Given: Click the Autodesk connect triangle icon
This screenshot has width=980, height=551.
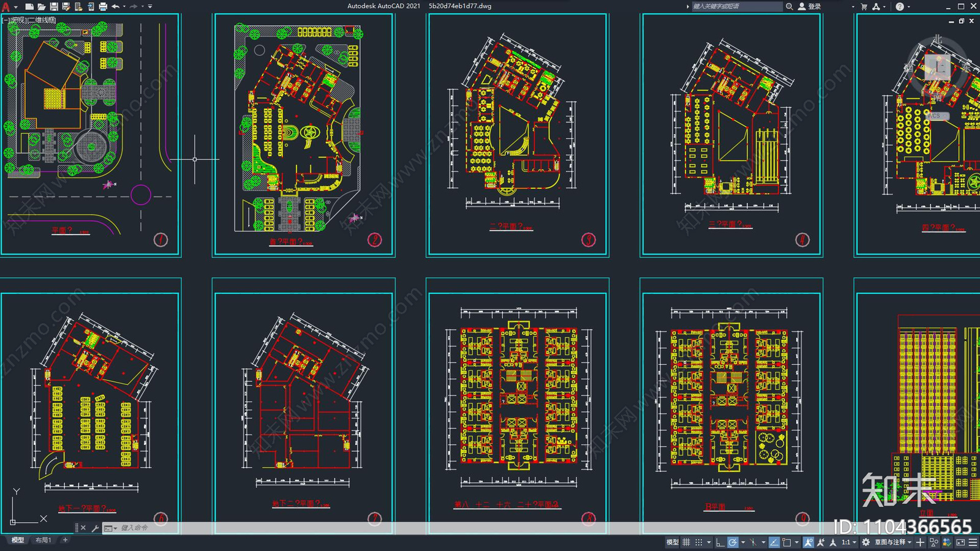Looking at the screenshot, I should (x=876, y=6).
